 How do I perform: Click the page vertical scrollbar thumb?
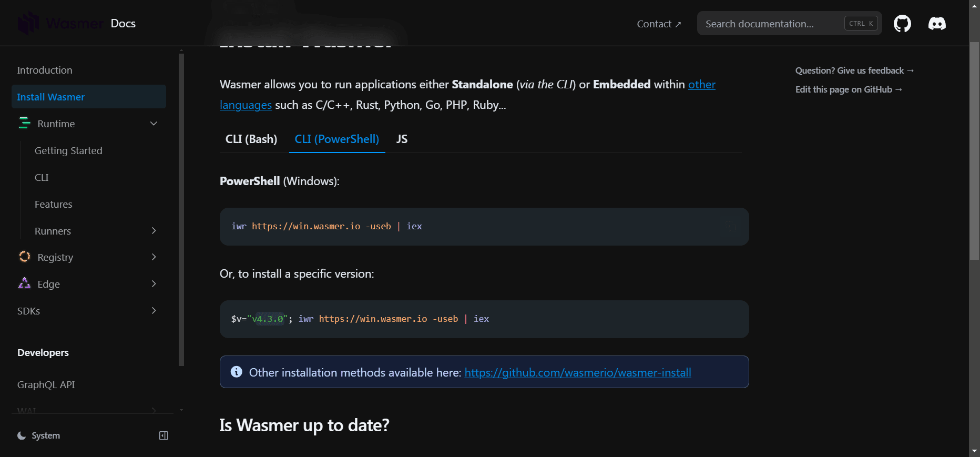click(x=974, y=153)
